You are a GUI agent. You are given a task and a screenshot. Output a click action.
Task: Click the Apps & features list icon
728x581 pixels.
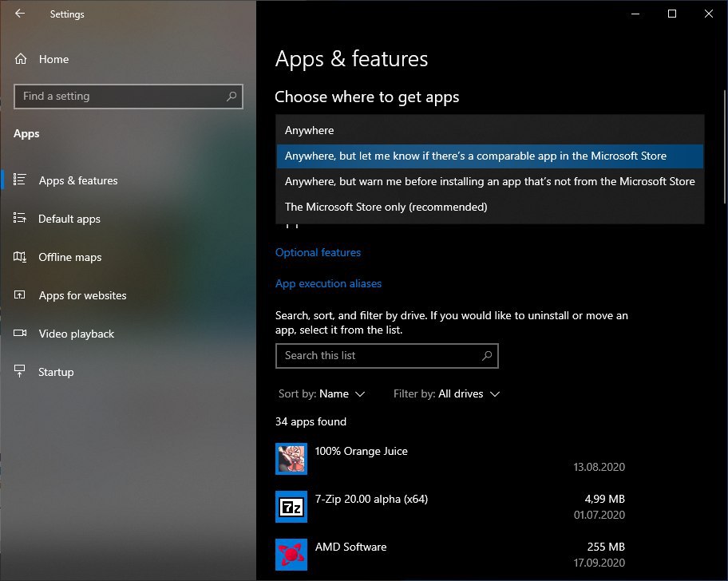click(x=19, y=180)
